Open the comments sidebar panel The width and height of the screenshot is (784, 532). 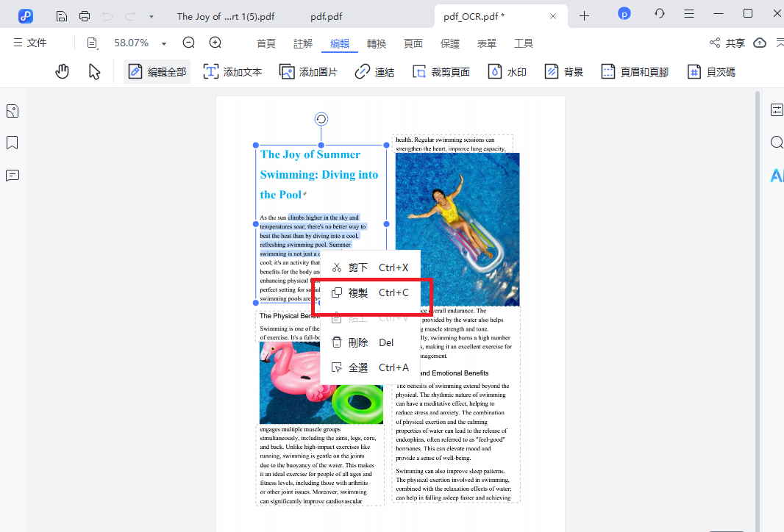click(x=13, y=175)
